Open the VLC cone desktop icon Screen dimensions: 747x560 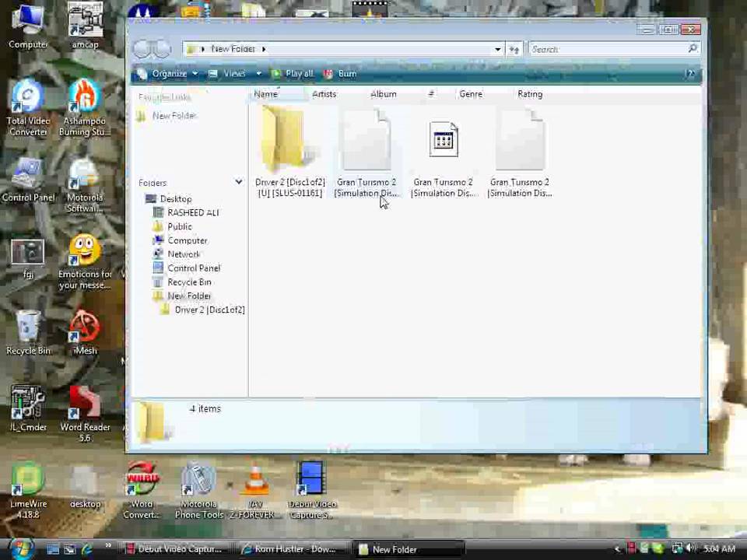pos(254,491)
